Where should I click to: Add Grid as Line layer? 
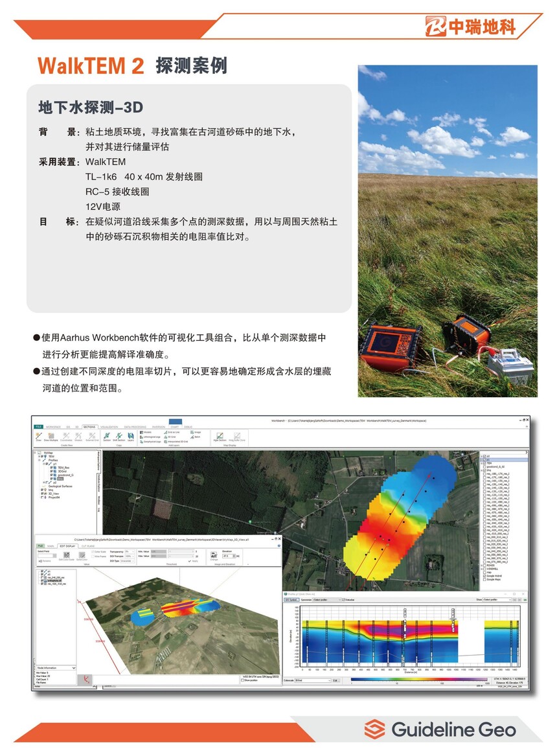pyautogui.click(x=172, y=432)
